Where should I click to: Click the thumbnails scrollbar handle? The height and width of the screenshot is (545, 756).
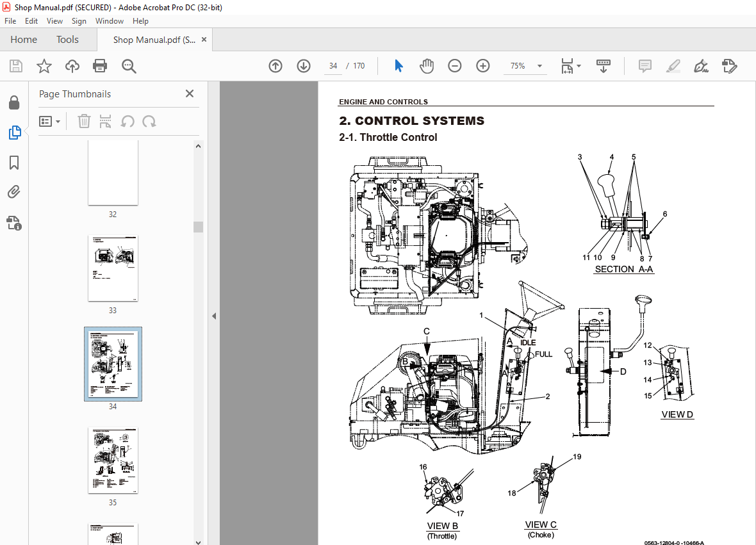pos(198,227)
